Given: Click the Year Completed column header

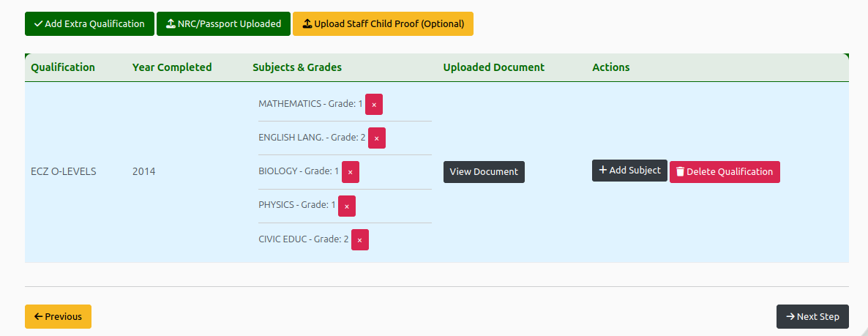Looking at the screenshot, I should click(172, 67).
